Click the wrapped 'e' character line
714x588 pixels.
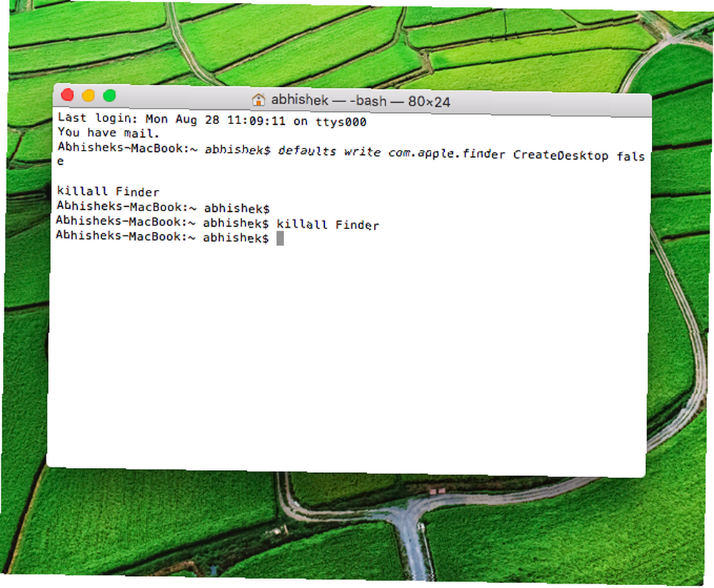pos(60,161)
